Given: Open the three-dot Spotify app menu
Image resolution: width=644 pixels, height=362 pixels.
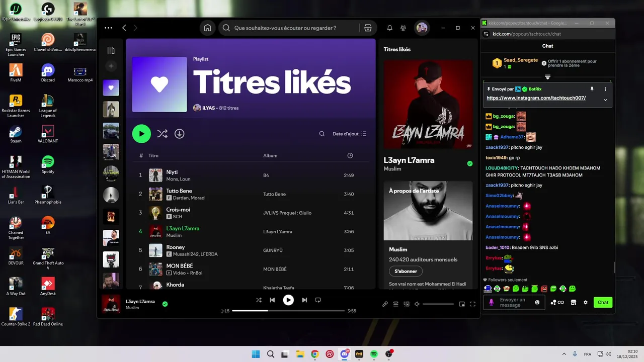Looking at the screenshot, I should [x=108, y=28].
